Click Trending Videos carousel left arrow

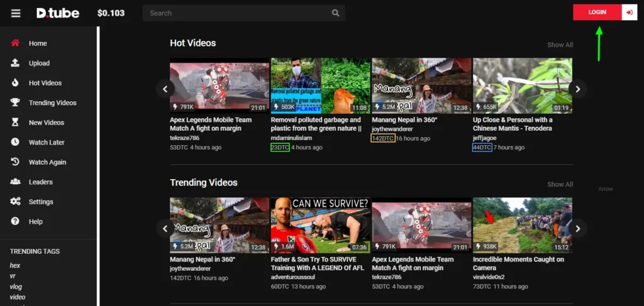pyautogui.click(x=165, y=229)
